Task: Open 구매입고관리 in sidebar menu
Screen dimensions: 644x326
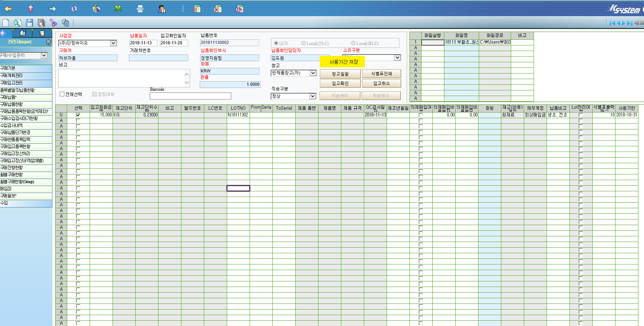Action: coord(26,83)
